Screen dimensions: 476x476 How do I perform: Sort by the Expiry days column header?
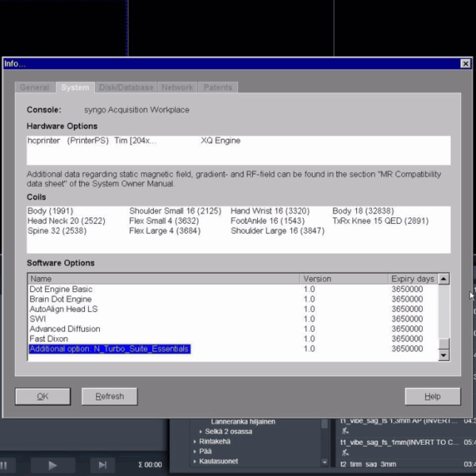coord(412,279)
